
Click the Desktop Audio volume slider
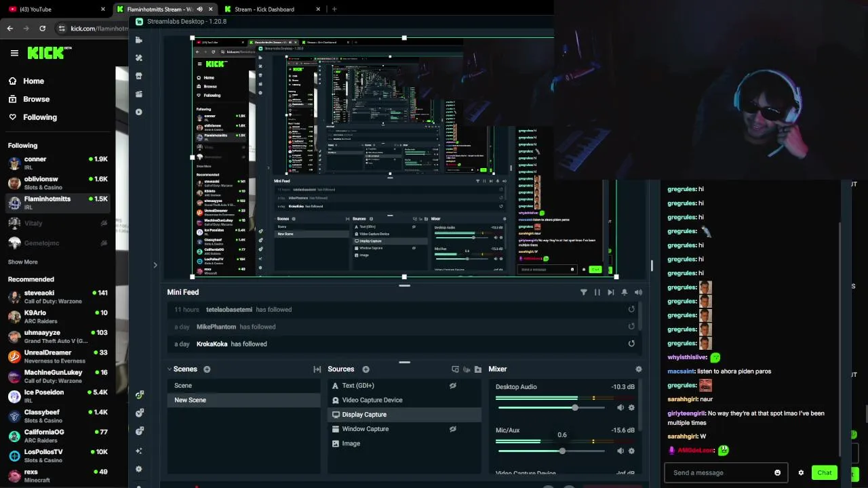tap(551, 408)
